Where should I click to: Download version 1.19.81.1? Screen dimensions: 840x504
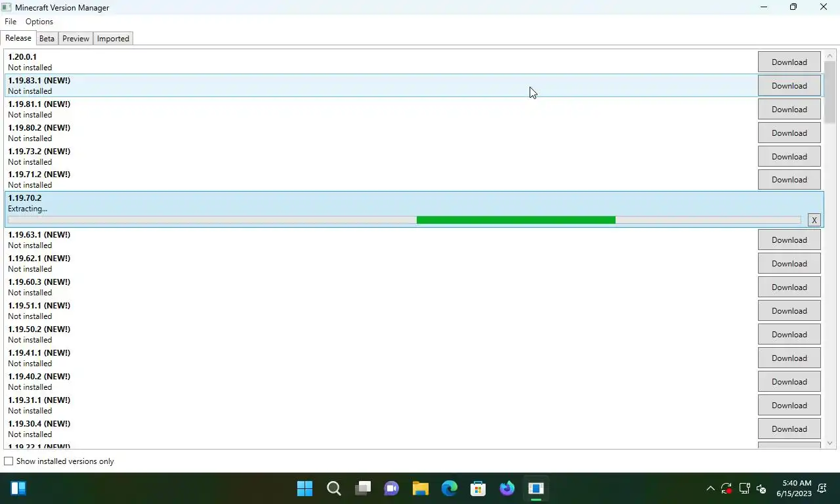point(789,110)
